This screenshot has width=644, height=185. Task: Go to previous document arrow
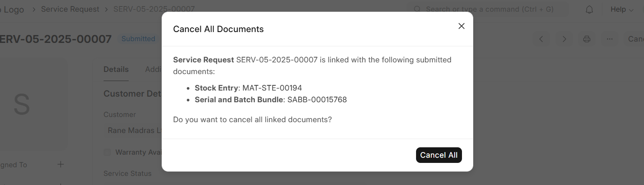(541, 39)
